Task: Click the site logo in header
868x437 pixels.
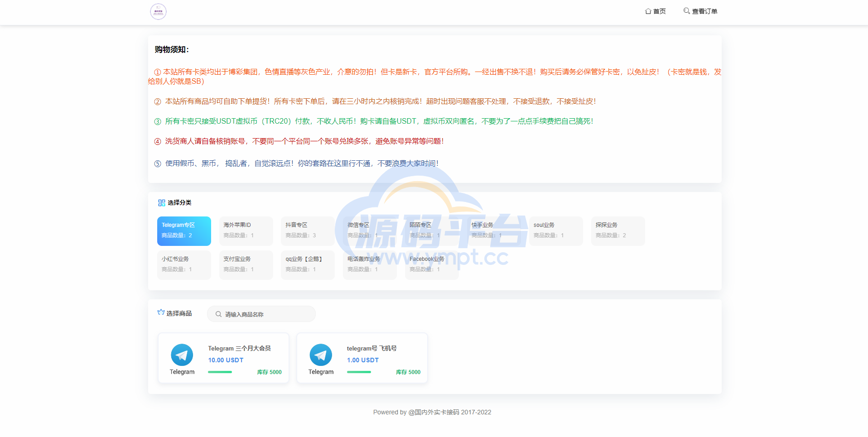Action: click(x=158, y=11)
